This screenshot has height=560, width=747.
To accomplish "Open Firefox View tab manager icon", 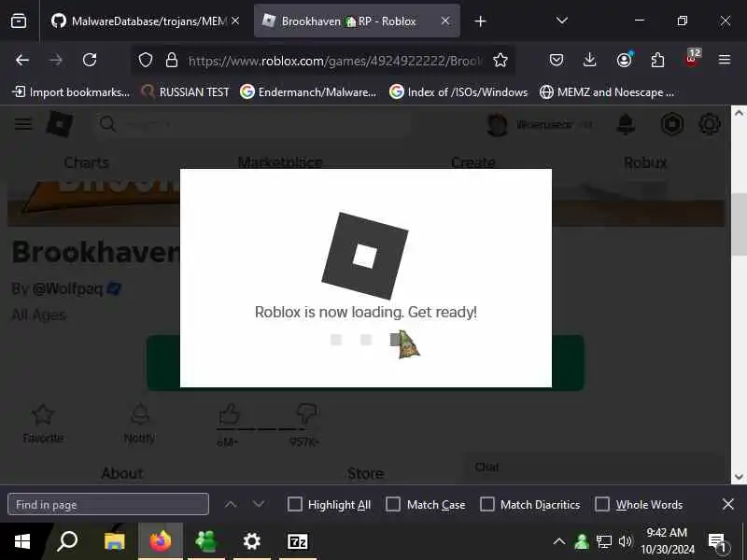I will (x=19, y=21).
